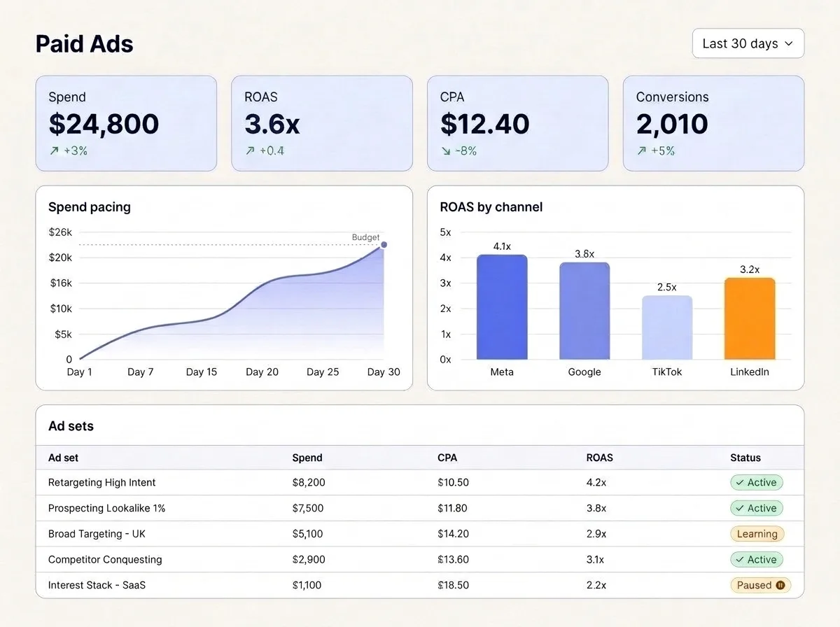The width and height of the screenshot is (840, 627).
Task: Click the Conversions metric card
Action: tap(713, 123)
